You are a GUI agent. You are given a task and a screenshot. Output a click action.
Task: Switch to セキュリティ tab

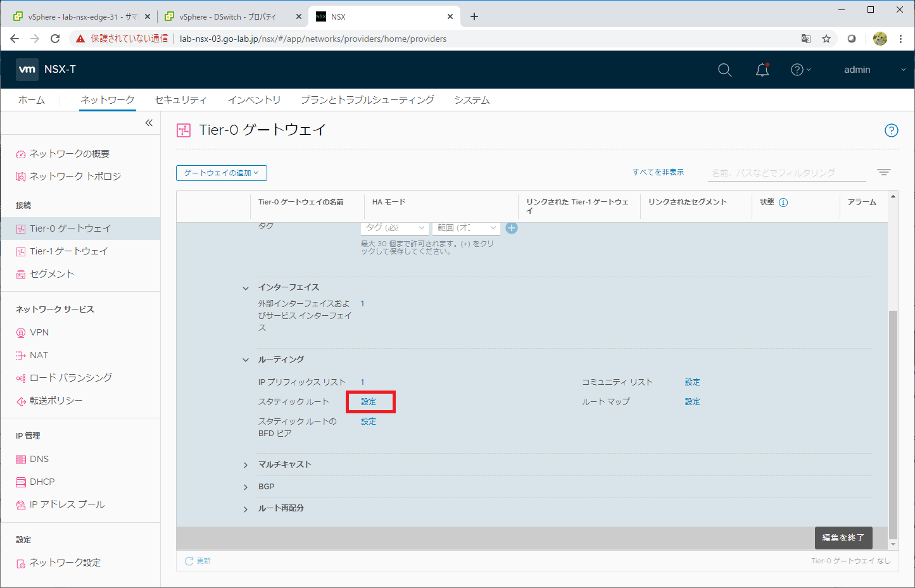click(180, 100)
